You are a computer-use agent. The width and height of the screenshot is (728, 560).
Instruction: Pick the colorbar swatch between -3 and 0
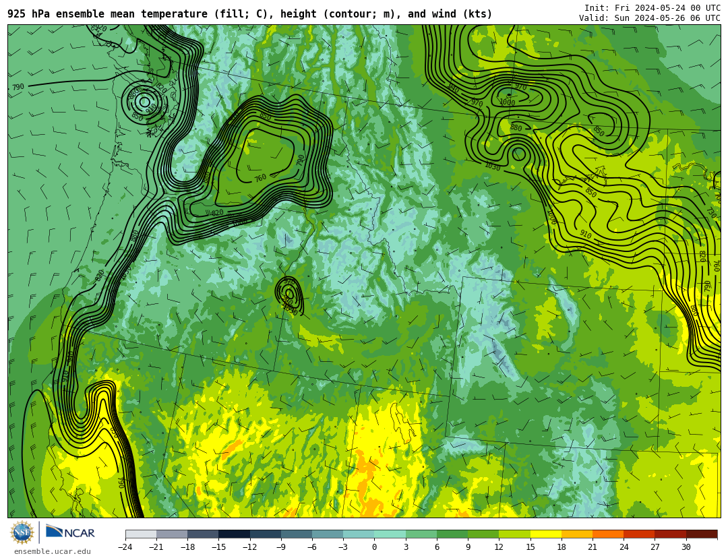(359, 534)
